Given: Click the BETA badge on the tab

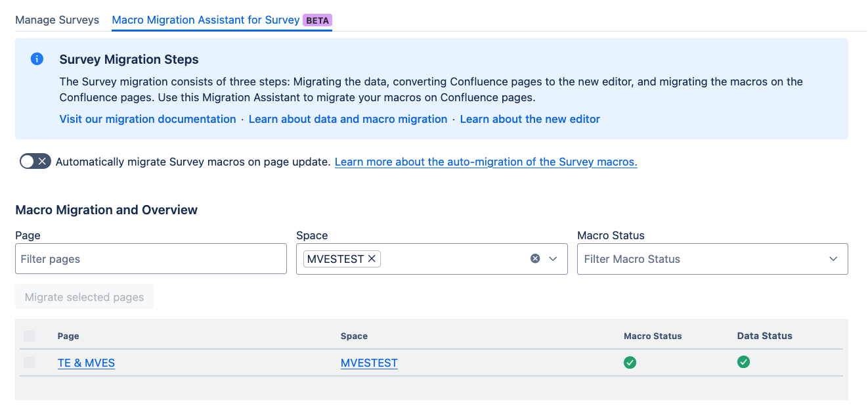Looking at the screenshot, I should [x=317, y=20].
